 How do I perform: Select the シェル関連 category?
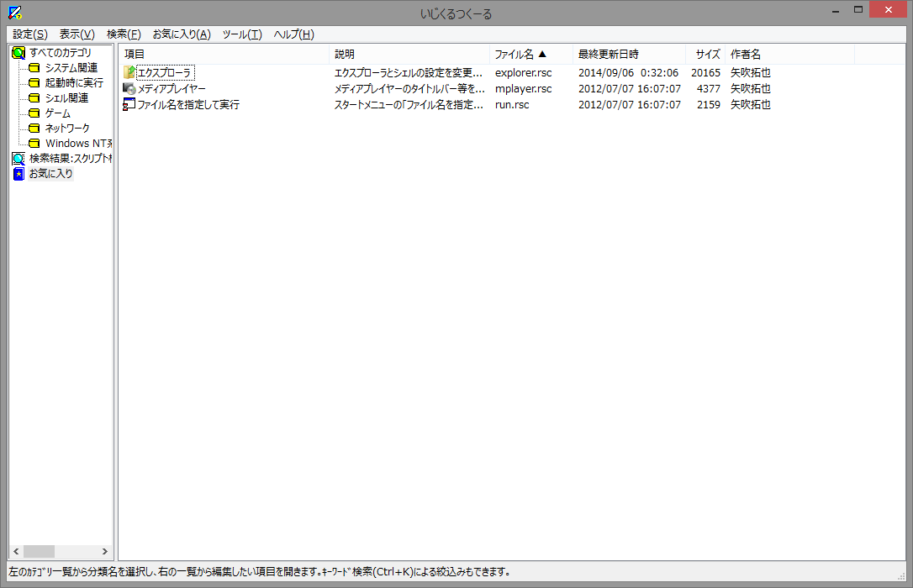pos(67,98)
